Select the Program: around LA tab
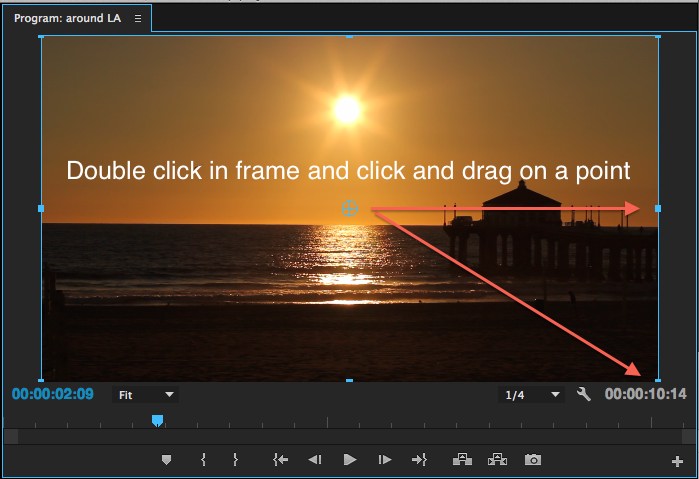Screen dimensions: 699x479 pyautogui.click(x=67, y=18)
